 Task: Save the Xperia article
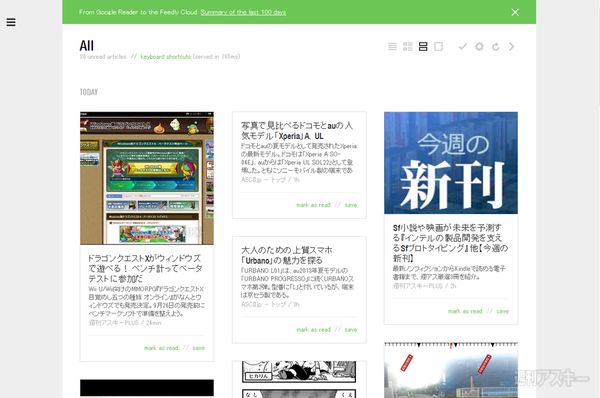tap(351, 205)
